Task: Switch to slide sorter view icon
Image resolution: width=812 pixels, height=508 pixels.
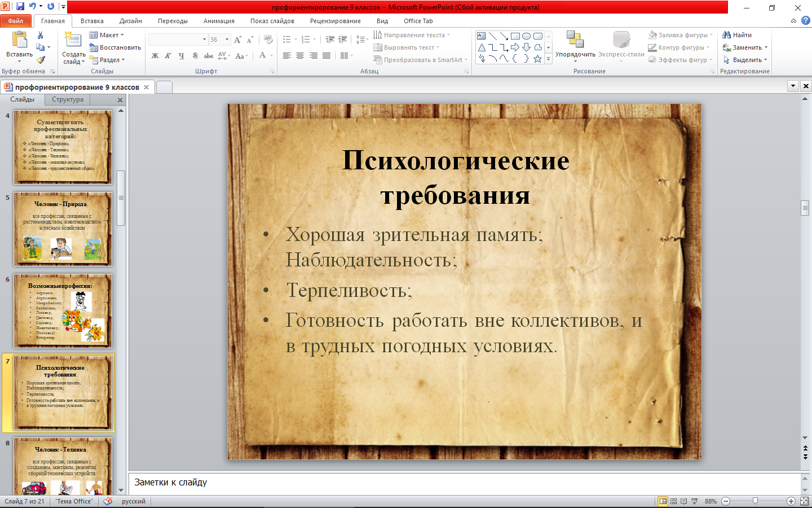Action: tap(674, 501)
